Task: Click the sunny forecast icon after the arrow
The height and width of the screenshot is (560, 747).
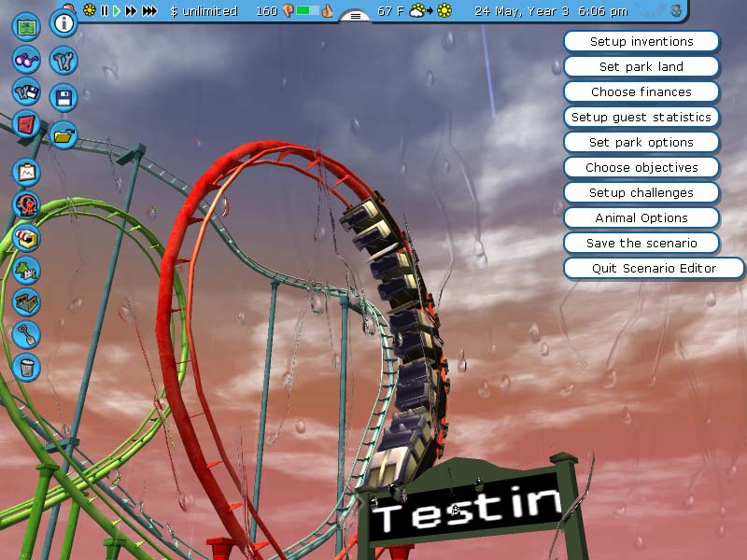Action: coord(444,10)
